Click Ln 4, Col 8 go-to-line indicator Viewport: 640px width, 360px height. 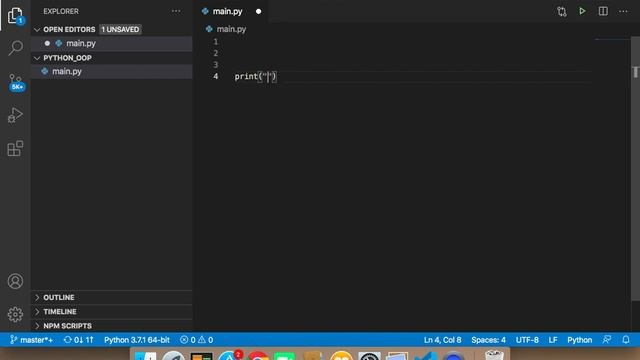pos(442,340)
